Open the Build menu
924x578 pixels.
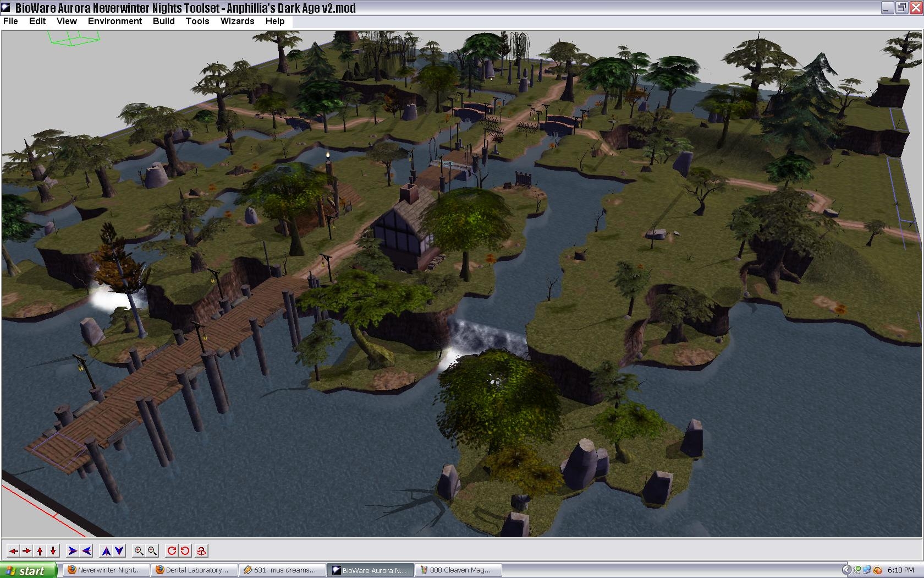(163, 21)
